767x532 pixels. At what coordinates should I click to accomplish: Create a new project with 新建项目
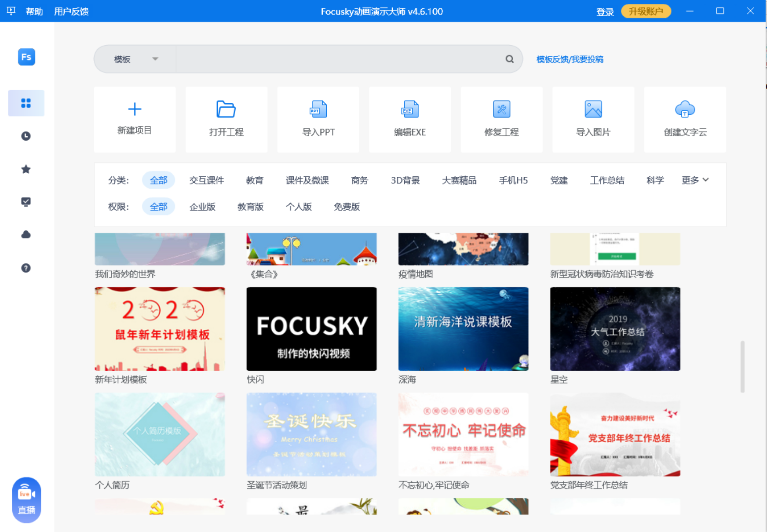tap(135, 120)
